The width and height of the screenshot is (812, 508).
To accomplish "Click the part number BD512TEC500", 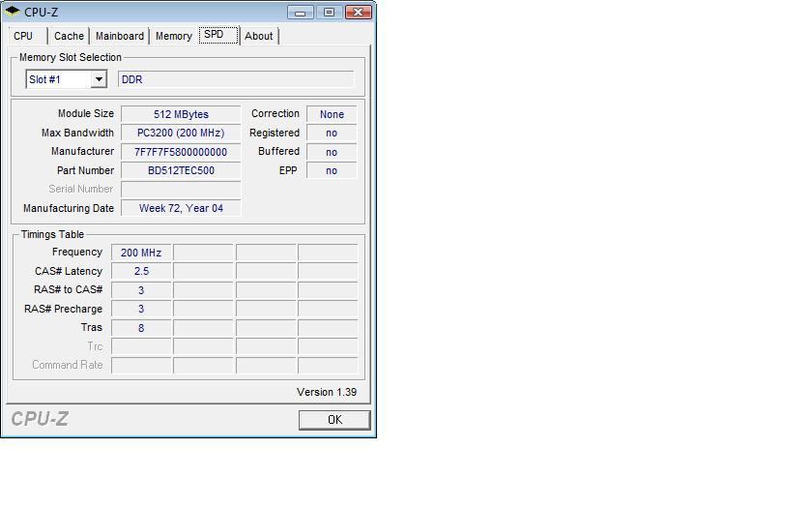I will pyautogui.click(x=181, y=170).
